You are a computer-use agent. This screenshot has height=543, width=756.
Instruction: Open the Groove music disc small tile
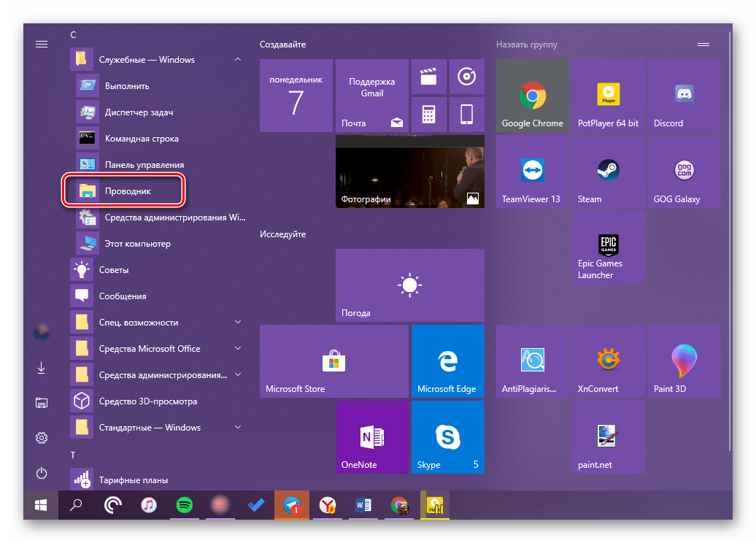coord(467,77)
